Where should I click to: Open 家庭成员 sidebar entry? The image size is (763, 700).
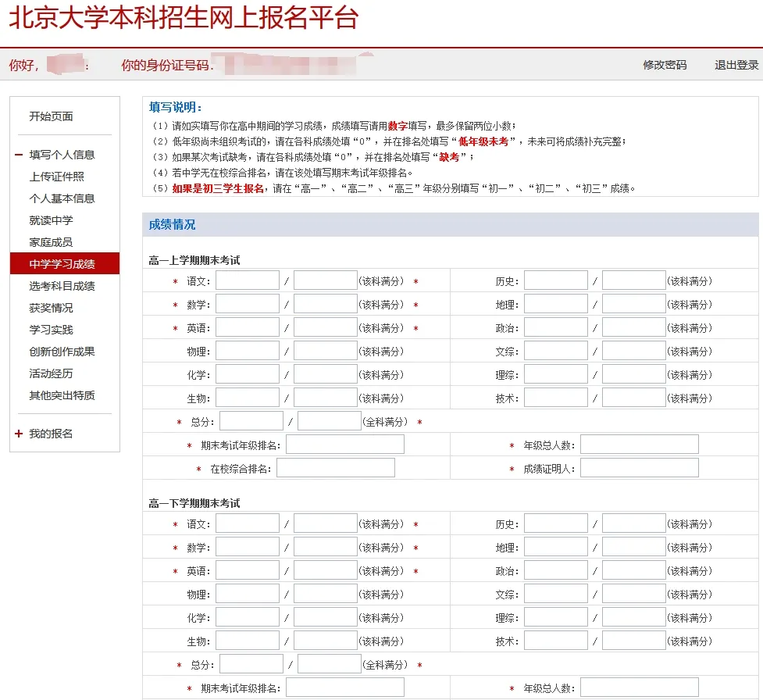[x=51, y=242]
